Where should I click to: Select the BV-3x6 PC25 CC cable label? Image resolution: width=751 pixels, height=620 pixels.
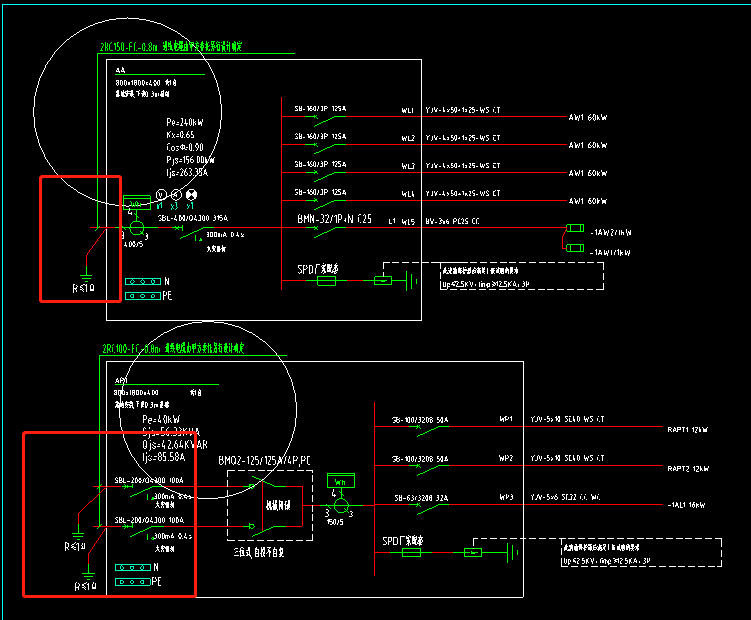(x=452, y=221)
